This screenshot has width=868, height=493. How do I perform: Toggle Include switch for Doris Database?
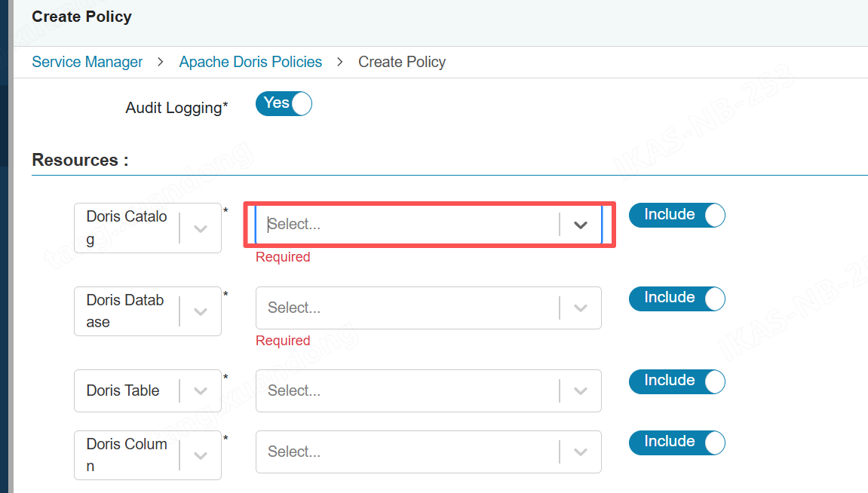coord(676,299)
